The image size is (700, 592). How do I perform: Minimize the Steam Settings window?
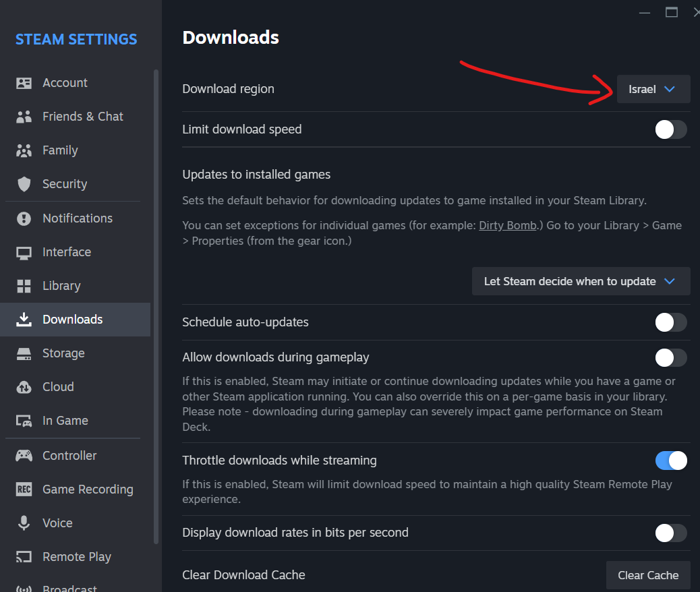pos(644,13)
